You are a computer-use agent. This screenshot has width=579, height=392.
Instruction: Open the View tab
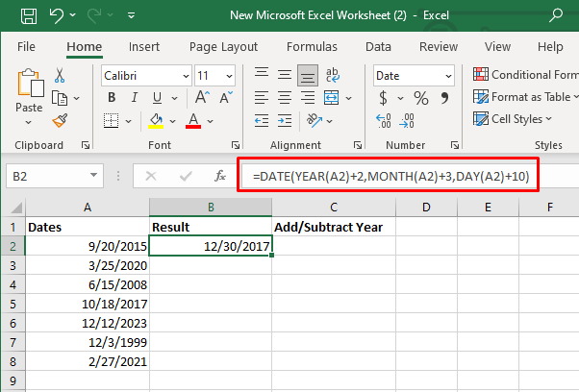coord(497,47)
